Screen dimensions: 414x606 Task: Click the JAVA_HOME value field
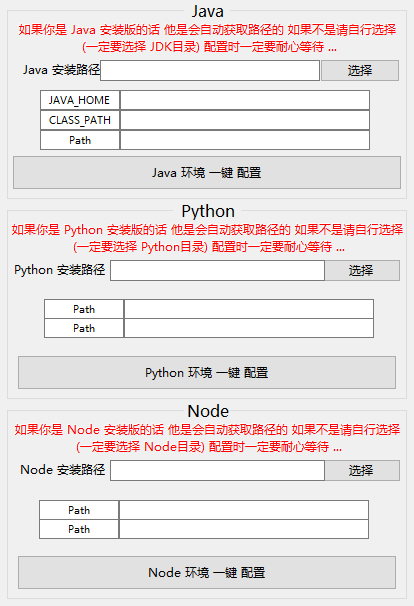(245, 100)
